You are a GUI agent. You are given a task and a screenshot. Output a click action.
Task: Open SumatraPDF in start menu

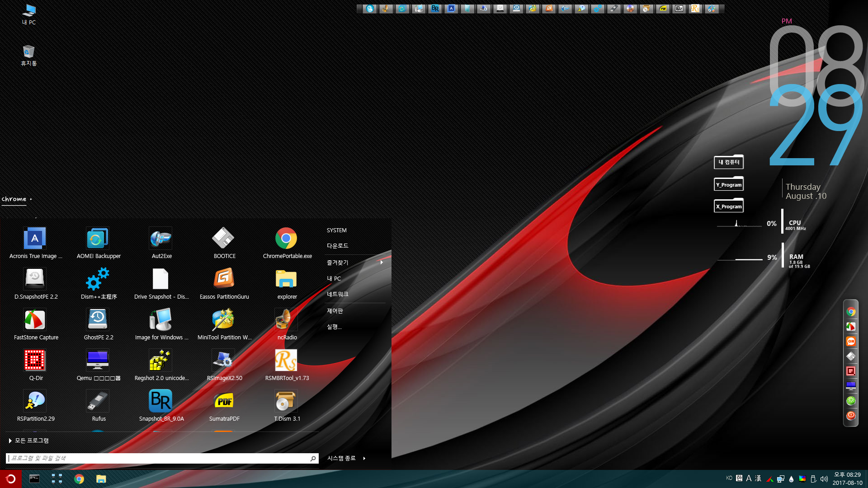point(224,406)
